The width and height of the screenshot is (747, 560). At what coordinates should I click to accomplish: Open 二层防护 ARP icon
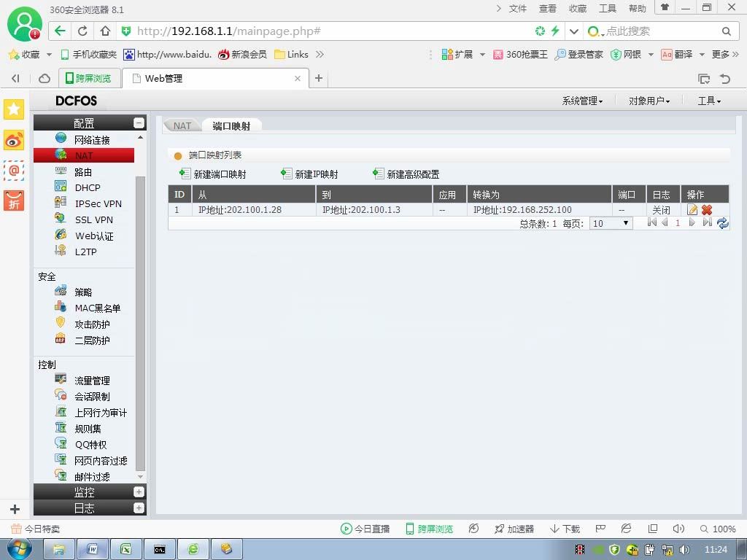tap(61, 338)
